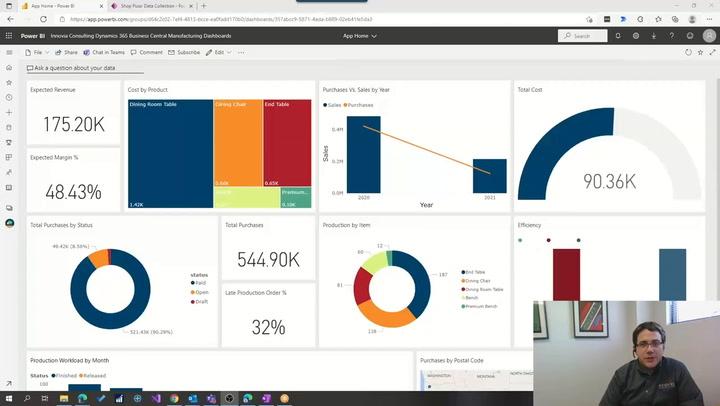
Task: Click the red End Table treemap block
Action: [x=287, y=143]
